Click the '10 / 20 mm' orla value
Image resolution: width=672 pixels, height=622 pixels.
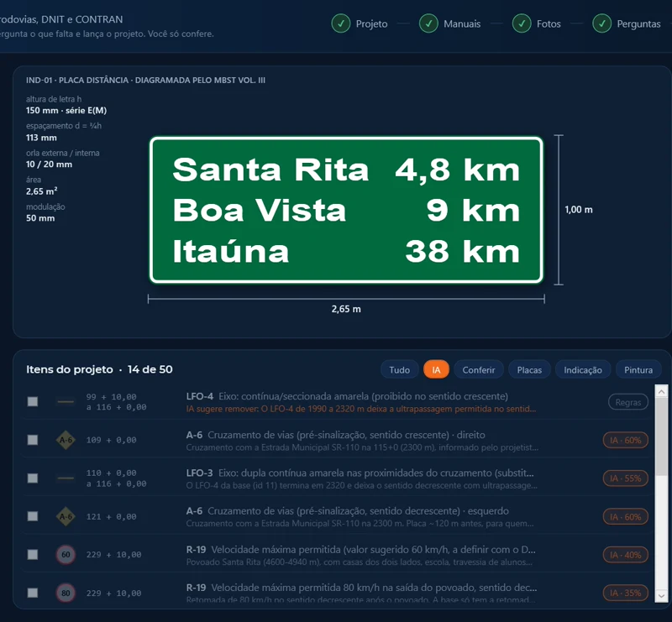(x=49, y=164)
